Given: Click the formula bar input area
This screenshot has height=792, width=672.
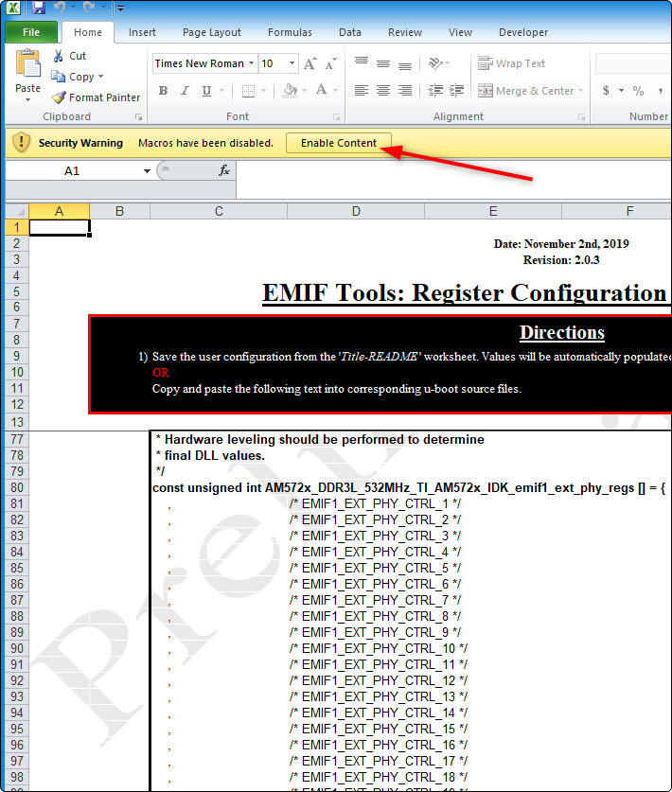Looking at the screenshot, I should tap(453, 179).
